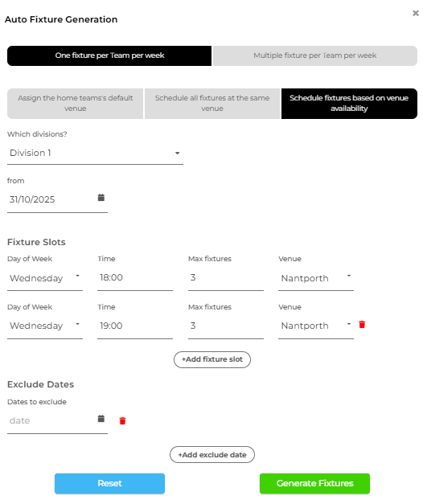Select Schedule fixtures based on venue availability
The image size is (423, 504).
pos(349,104)
